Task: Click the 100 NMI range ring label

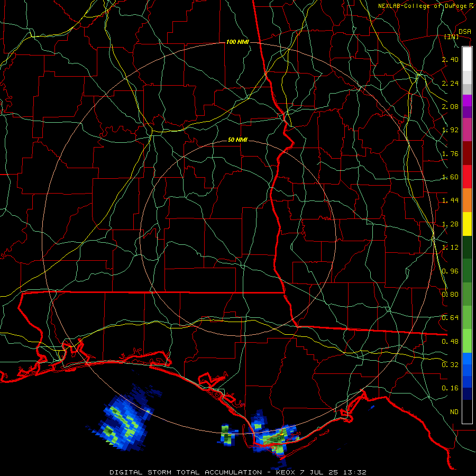Action: 237,42
